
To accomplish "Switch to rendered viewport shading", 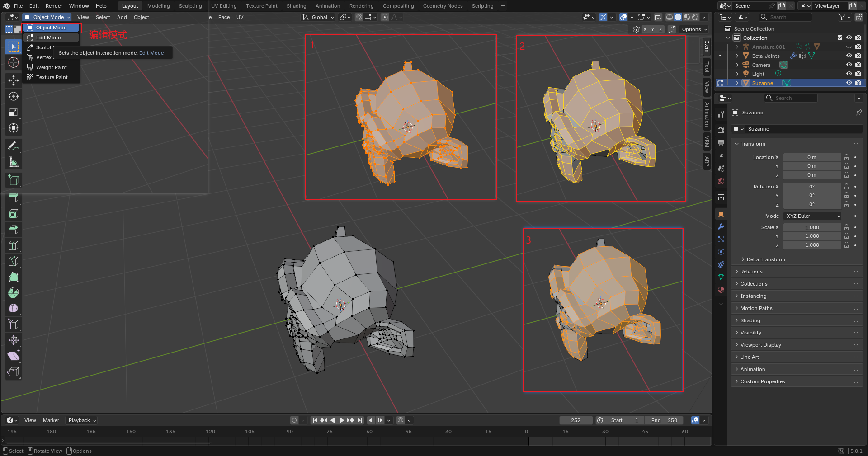I will coord(695,17).
